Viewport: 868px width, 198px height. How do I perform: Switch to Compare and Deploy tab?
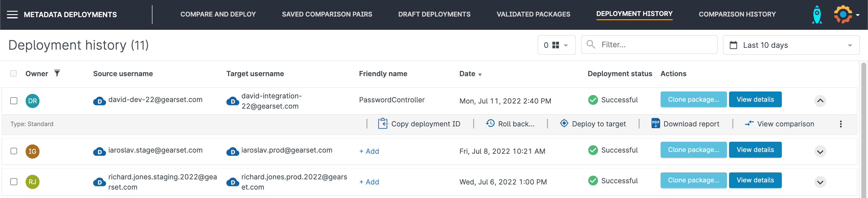(x=218, y=14)
